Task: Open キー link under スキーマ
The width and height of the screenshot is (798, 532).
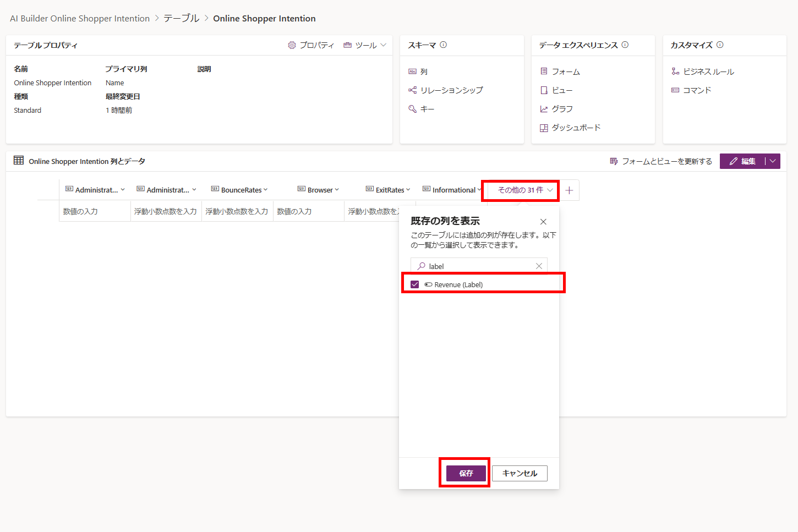Action: coord(427,109)
